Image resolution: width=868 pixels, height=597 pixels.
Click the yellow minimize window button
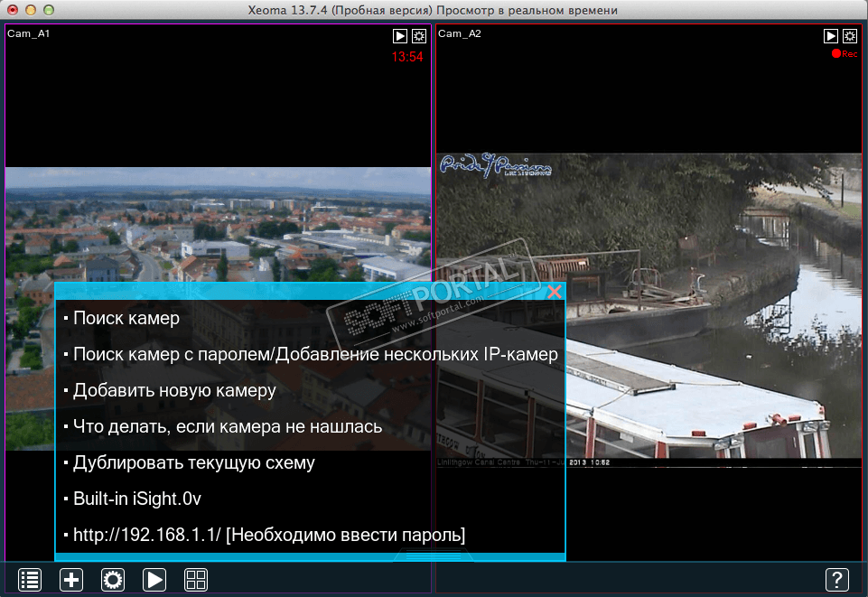coord(31,10)
